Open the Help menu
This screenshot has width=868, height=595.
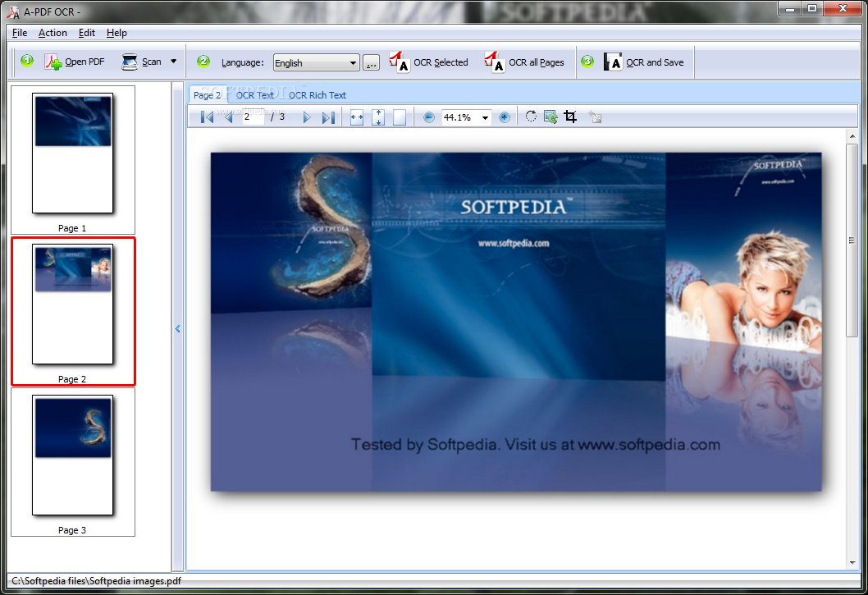[x=116, y=33]
